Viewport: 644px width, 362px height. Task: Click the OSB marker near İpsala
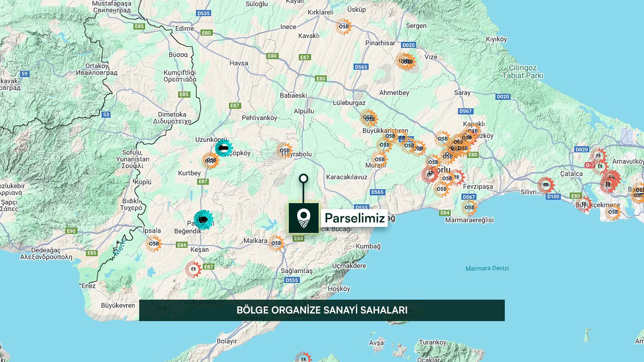154,244
